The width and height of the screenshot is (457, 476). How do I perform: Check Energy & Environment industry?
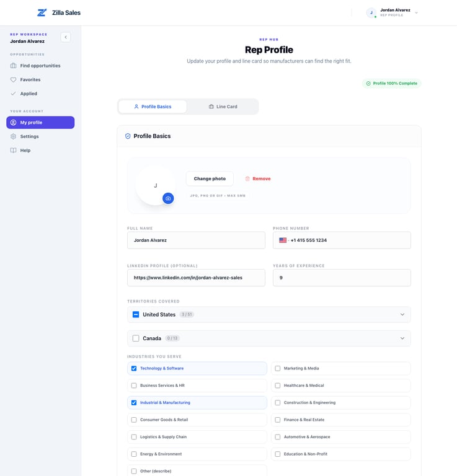(134, 454)
